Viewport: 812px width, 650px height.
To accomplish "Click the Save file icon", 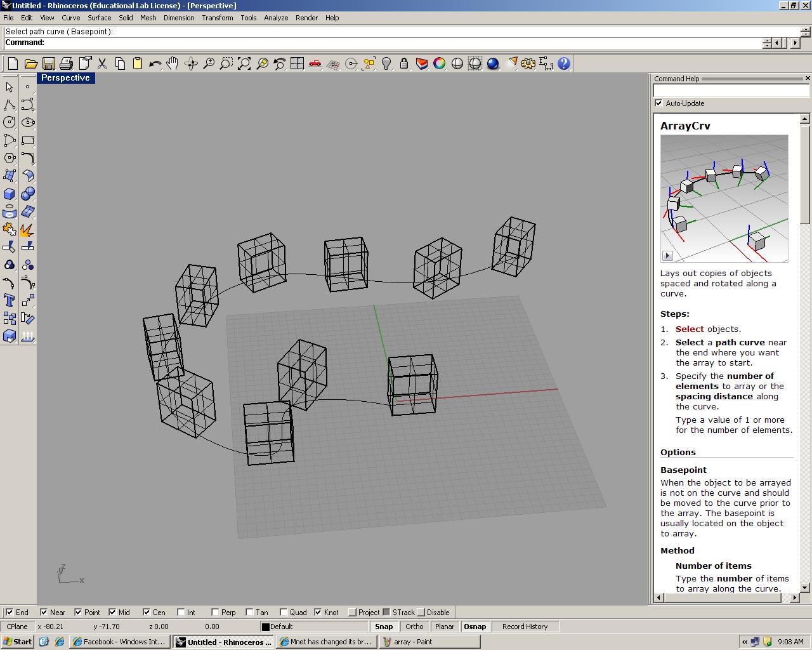I will click(x=48, y=63).
